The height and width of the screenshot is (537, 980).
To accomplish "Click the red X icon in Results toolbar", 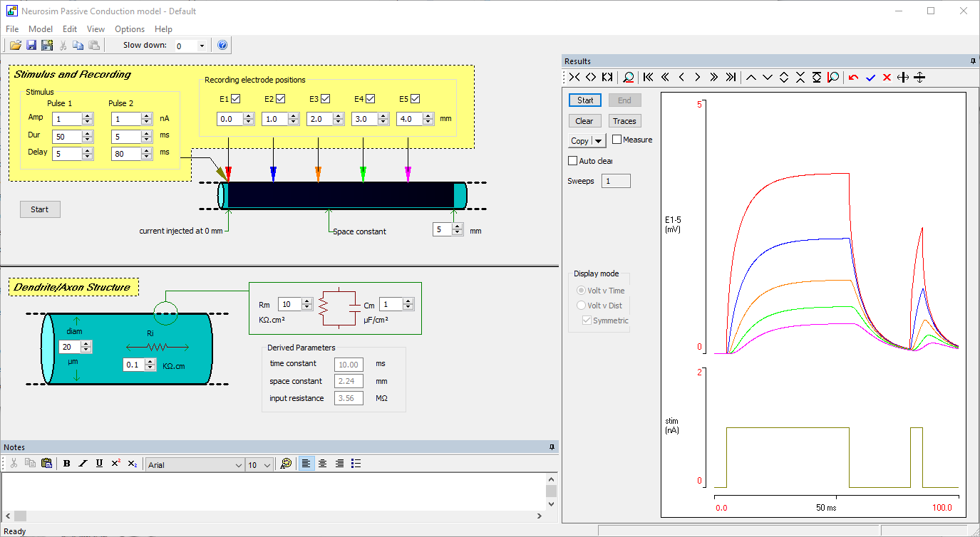I will pos(887,78).
